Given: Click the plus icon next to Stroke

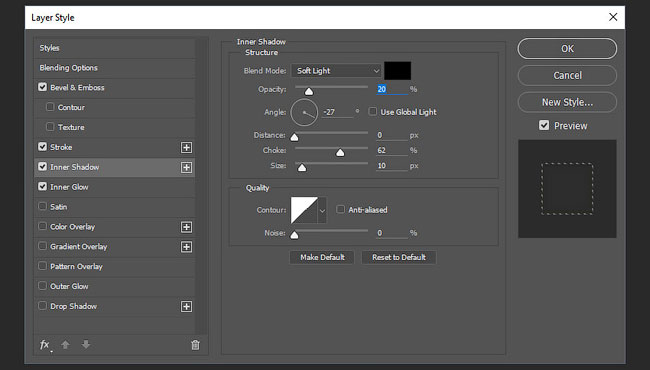Looking at the screenshot, I should coord(187,148).
